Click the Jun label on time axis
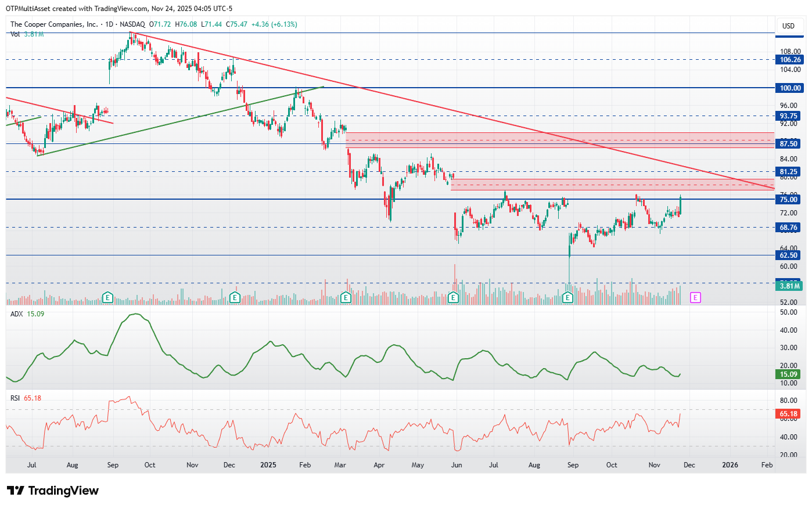 (x=457, y=465)
